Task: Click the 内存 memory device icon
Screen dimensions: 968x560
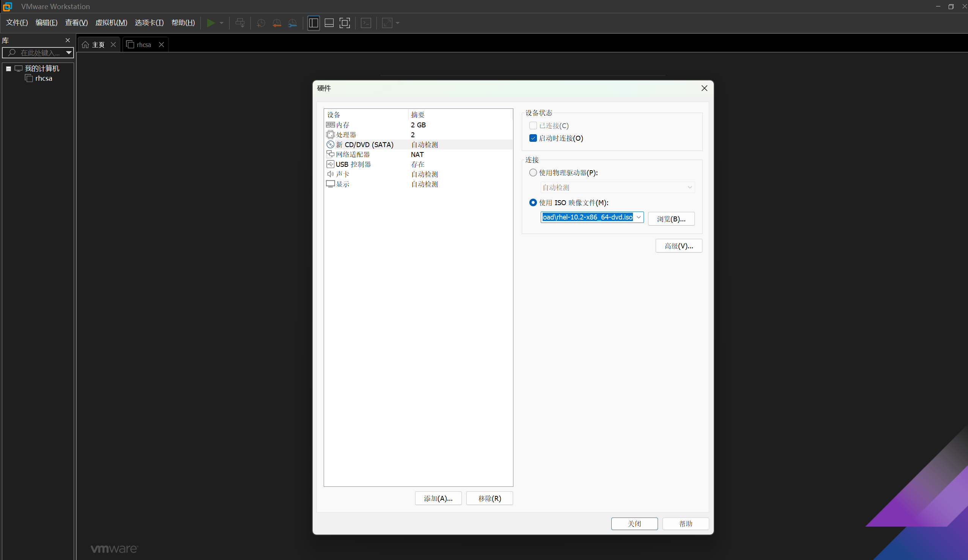Action: (331, 125)
